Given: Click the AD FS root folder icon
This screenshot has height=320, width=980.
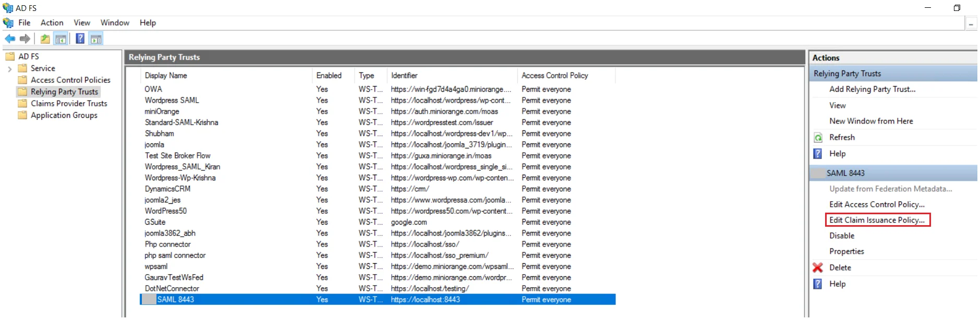Looking at the screenshot, I should [10, 56].
